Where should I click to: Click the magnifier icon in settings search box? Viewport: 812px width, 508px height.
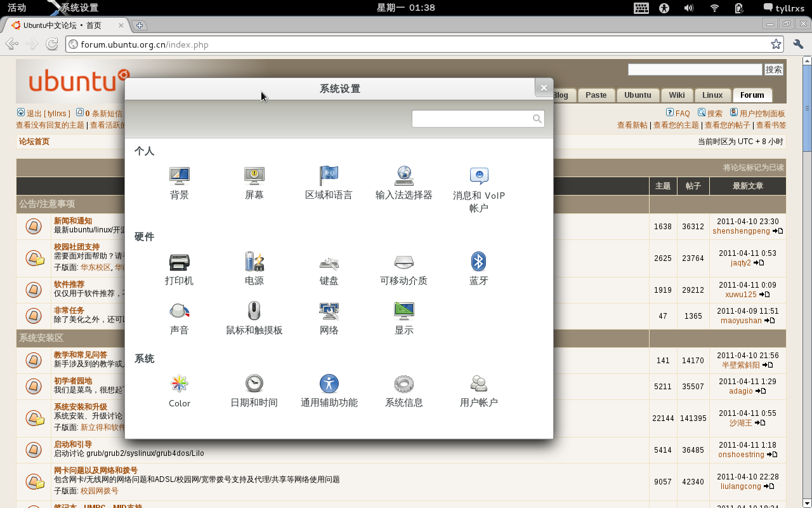pyautogui.click(x=537, y=119)
